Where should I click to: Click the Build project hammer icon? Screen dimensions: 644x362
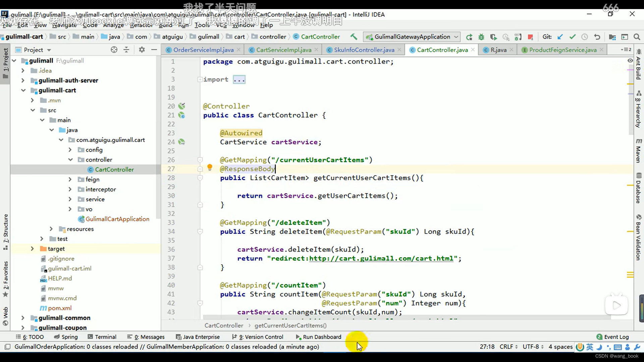pyautogui.click(x=354, y=37)
